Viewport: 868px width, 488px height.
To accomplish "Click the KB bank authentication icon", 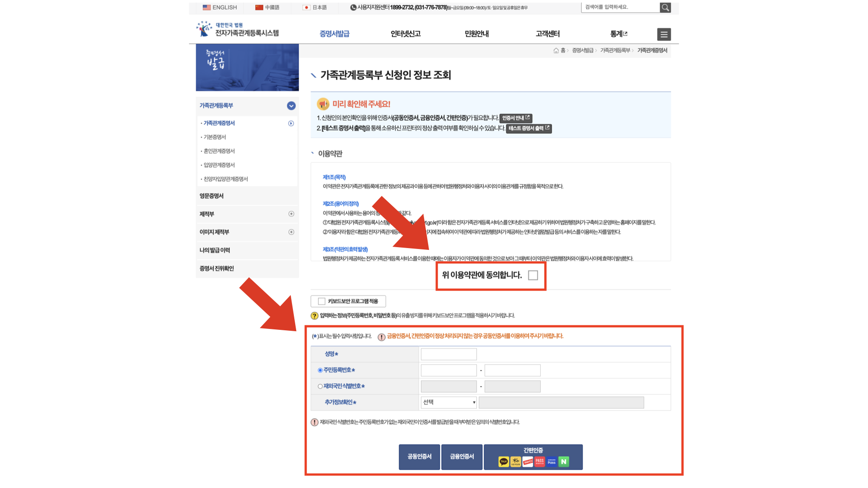I will click(x=515, y=461).
